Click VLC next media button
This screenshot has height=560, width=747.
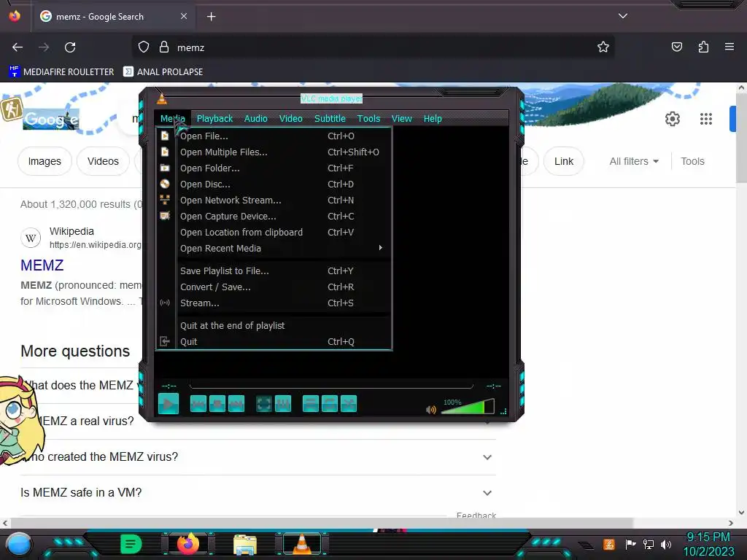(236, 404)
